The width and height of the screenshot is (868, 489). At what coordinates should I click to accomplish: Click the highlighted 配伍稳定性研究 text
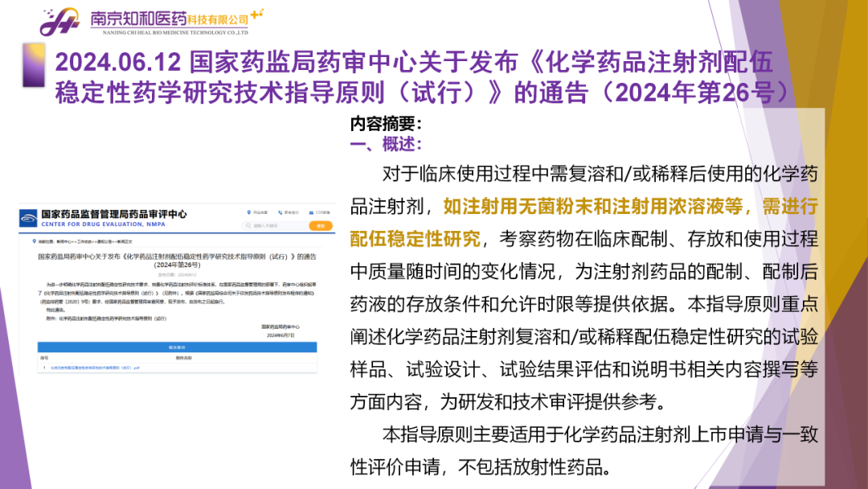pyautogui.click(x=415, y=238)
